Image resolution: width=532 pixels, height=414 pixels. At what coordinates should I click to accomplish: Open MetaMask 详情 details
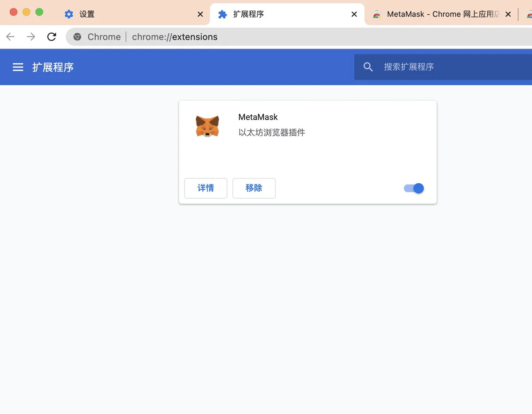click(x=206, y=188)
